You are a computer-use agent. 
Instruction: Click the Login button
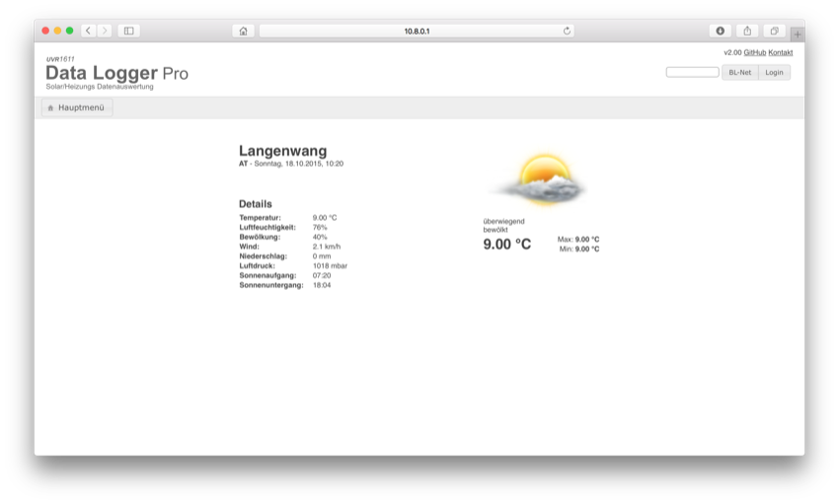[x=774, y=72]
